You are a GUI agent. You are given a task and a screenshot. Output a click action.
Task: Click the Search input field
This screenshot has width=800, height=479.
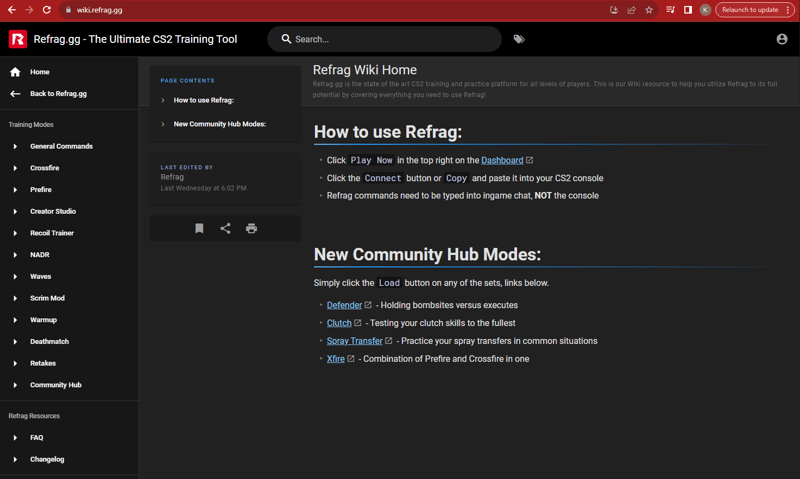point(385,39)
